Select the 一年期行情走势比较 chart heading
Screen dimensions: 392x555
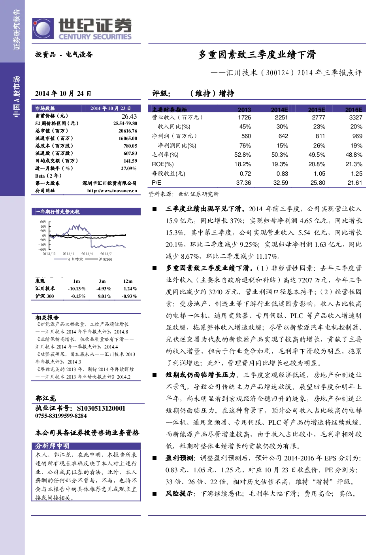(x=58, y=212)
